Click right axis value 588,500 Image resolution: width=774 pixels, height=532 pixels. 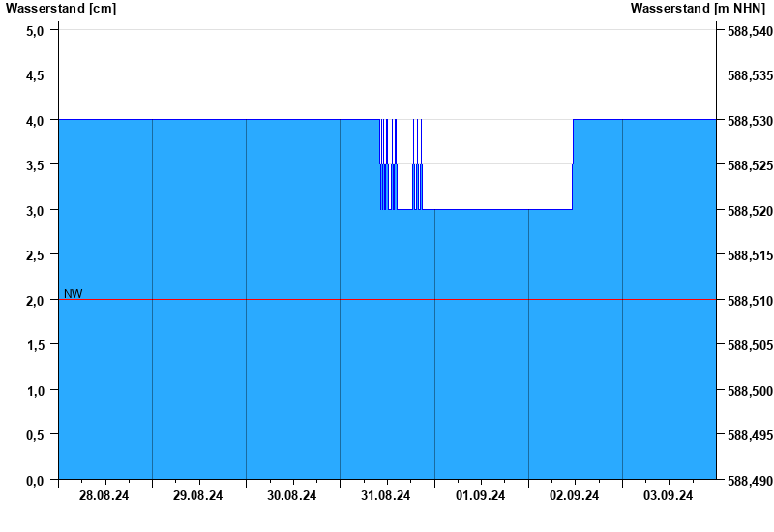[751, 391]
